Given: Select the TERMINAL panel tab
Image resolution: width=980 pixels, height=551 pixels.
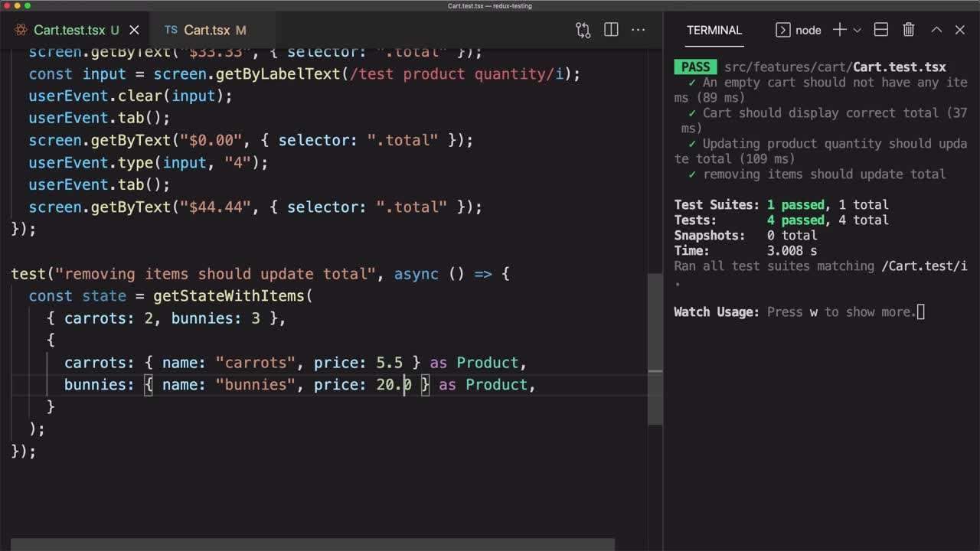Looking at the screenshot, I should [x=714, y=30].
